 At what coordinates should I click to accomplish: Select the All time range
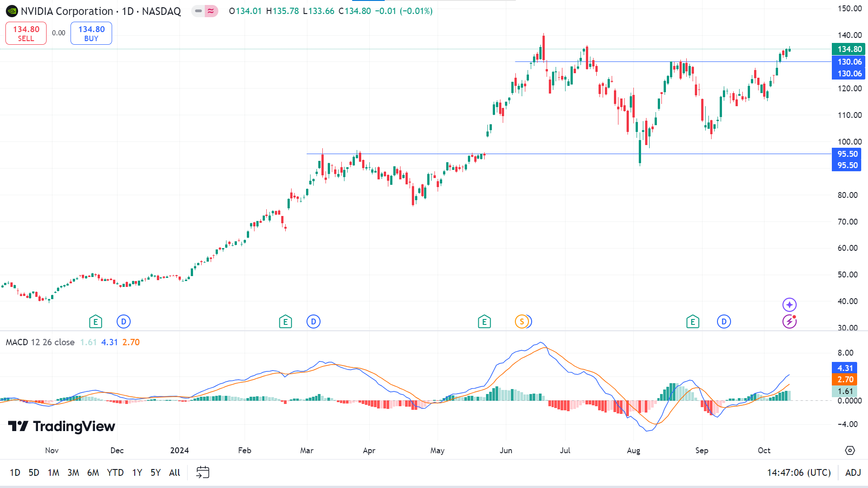(175, 473)
